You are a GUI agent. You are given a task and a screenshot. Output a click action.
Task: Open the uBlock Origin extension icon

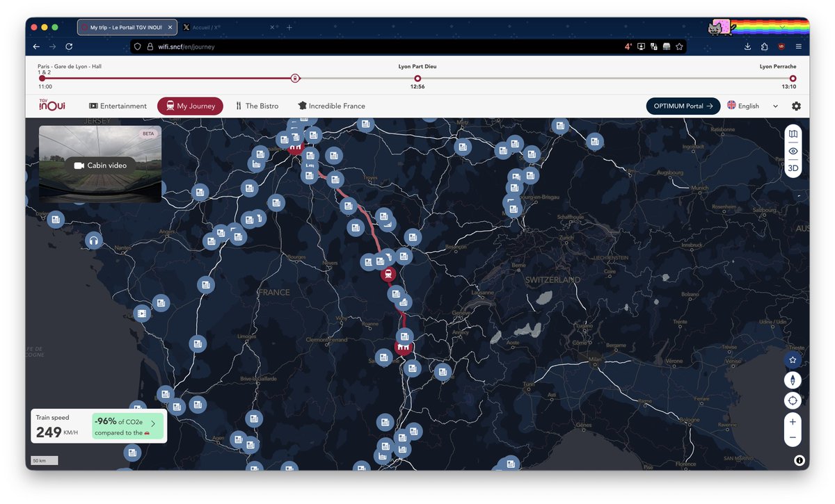pos(781,47)
